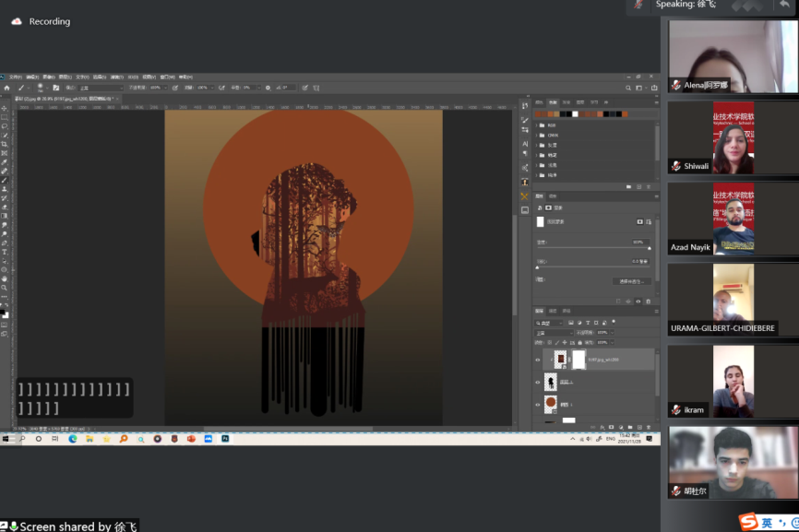Screen dimensions: 799x532
Task: Click the Select and Mask button
Action: point(631,281)
